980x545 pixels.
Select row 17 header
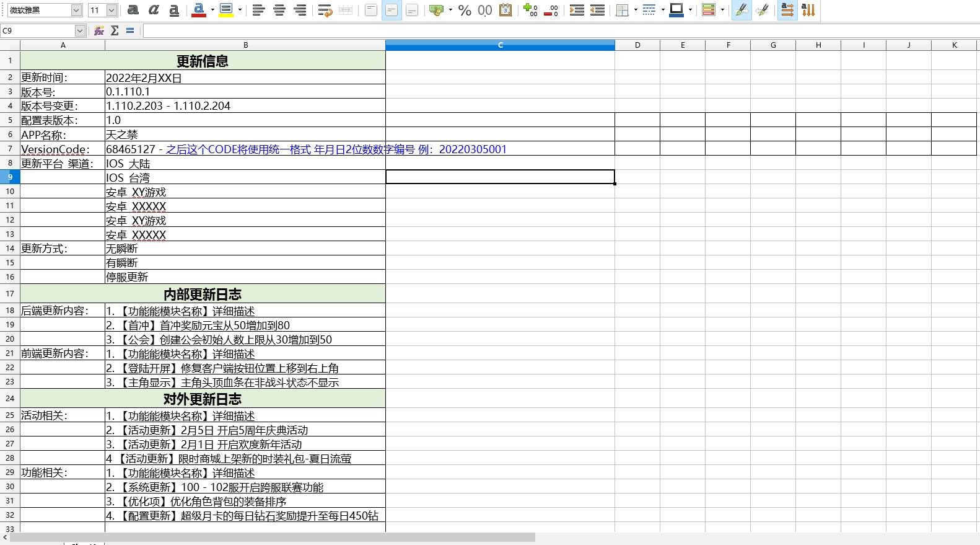(10, 293)
